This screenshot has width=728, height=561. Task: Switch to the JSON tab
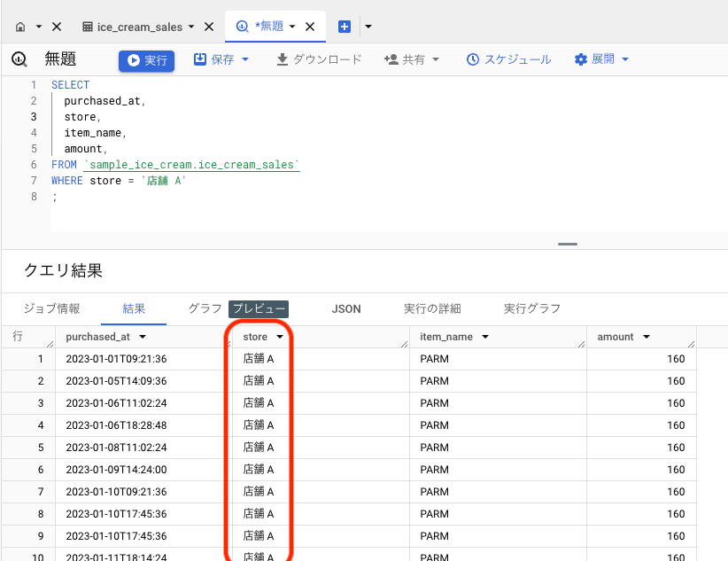(x=346, y=308)
